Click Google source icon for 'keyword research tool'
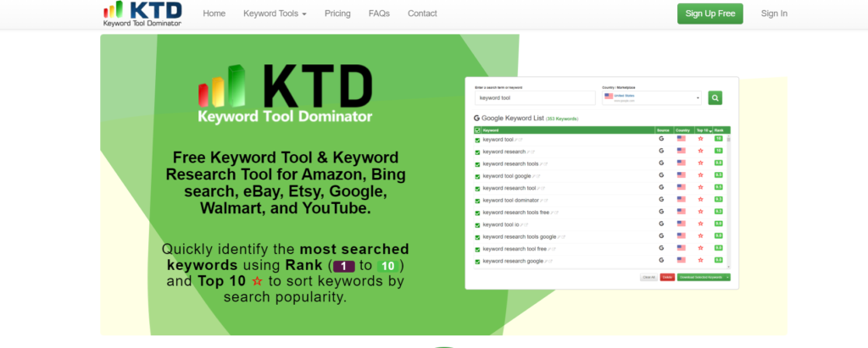The image size is (868, 348). click(x=661, y=188)
